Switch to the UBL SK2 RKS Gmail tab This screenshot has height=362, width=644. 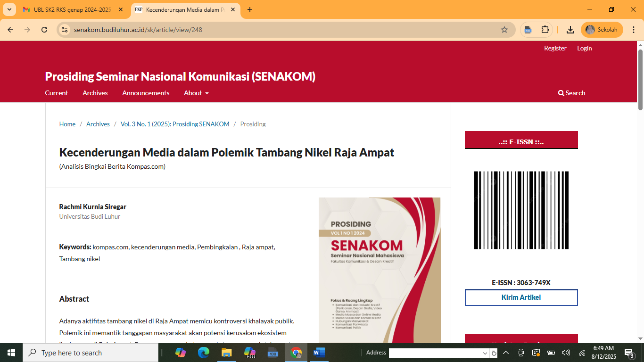(73, 9)
